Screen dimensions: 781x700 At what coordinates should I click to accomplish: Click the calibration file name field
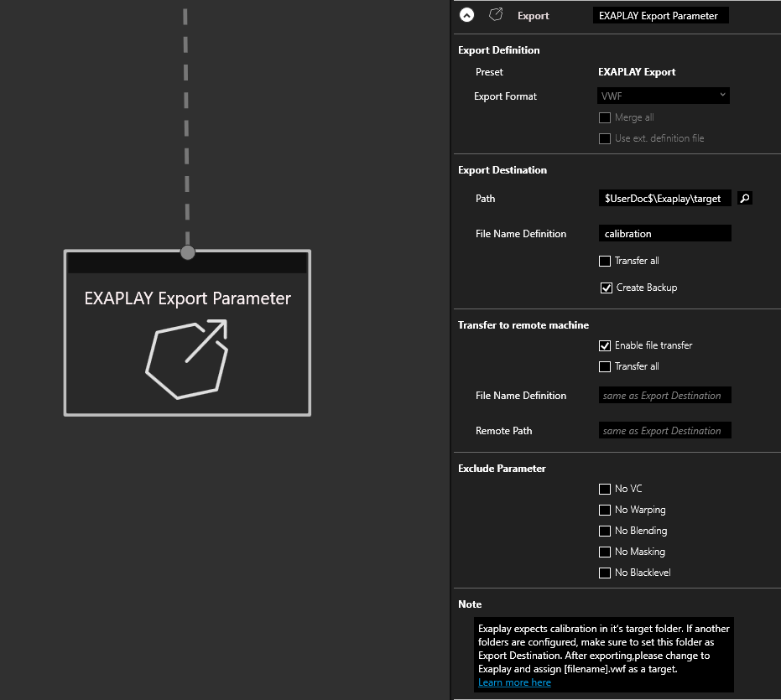[x=664, y=233]
